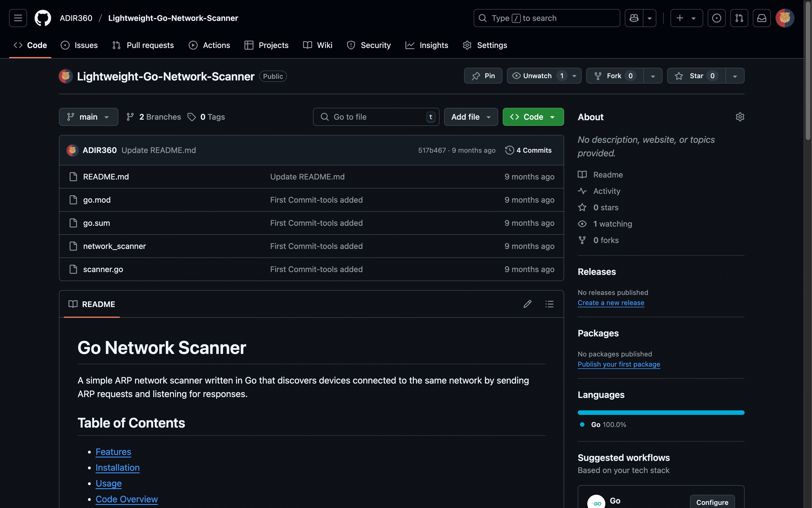Switch to the Insights tab
The width and height of the screenshot is (812, 508).
427,45
